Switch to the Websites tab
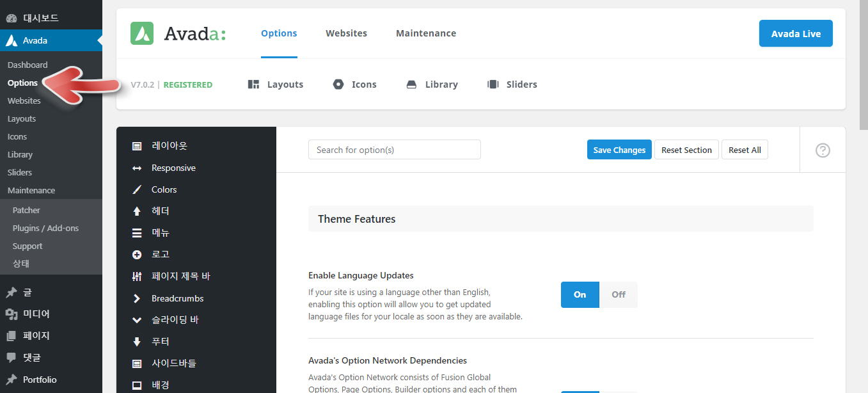The height and width of the screenshot is (393, 868). (346, 33)
